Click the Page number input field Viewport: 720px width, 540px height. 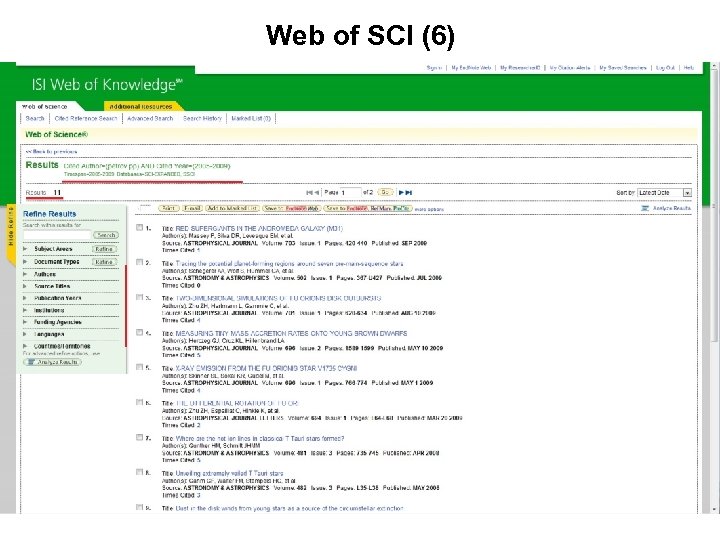pyautogui.click(x=350, y=193)
